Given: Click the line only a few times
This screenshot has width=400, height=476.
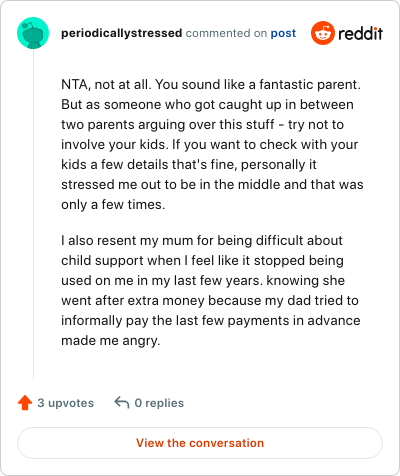Looking at the screenshot, I should pos(113,205).
